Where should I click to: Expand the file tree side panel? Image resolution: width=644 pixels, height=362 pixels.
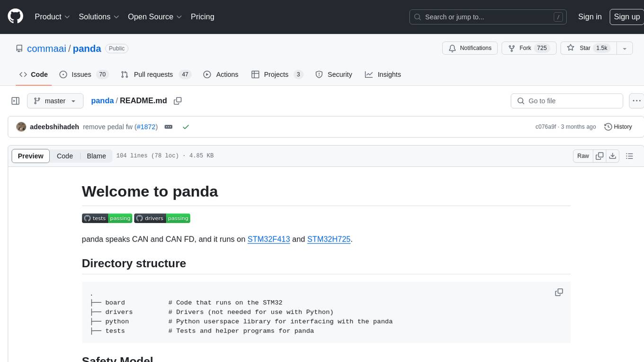coord(15,101)
